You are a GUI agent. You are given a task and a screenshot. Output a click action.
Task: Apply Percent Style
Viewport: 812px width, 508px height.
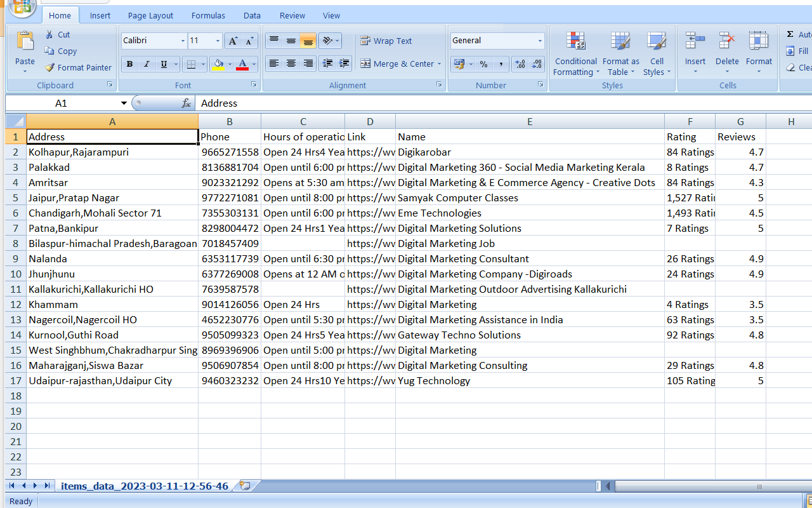click(x=483, y=64)
